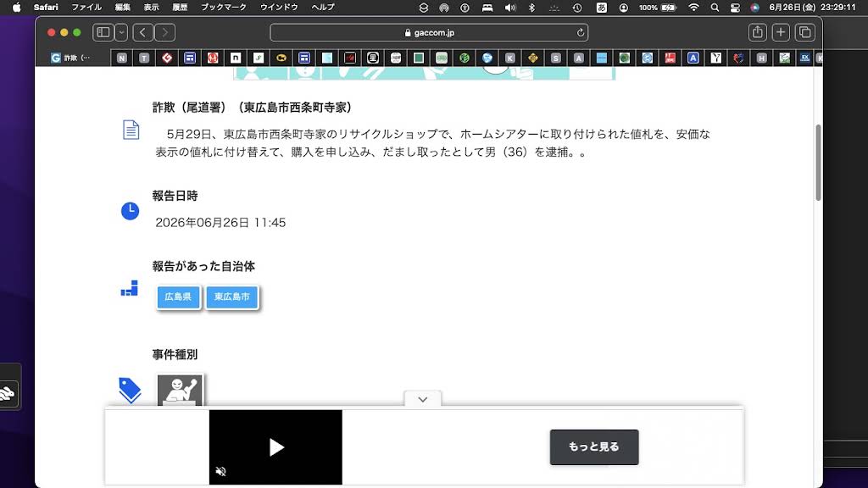Go forward to next page

165,33
